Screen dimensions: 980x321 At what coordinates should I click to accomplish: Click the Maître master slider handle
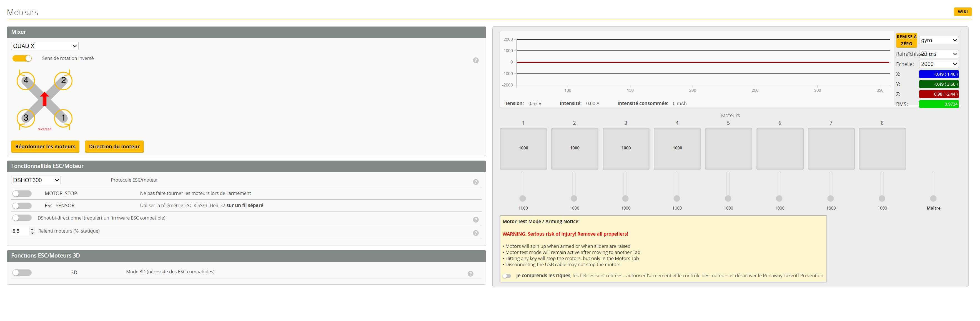coord(933,198)
